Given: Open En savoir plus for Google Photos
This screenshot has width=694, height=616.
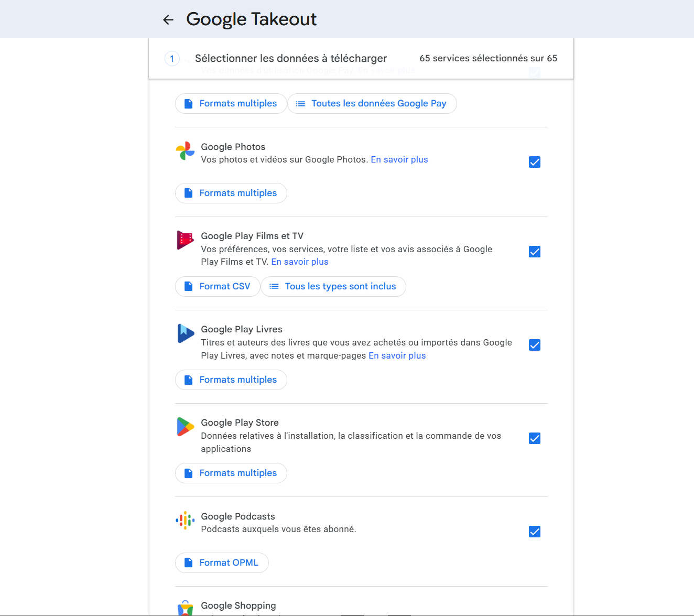Looking at the screenshot, I should [399, 159].
